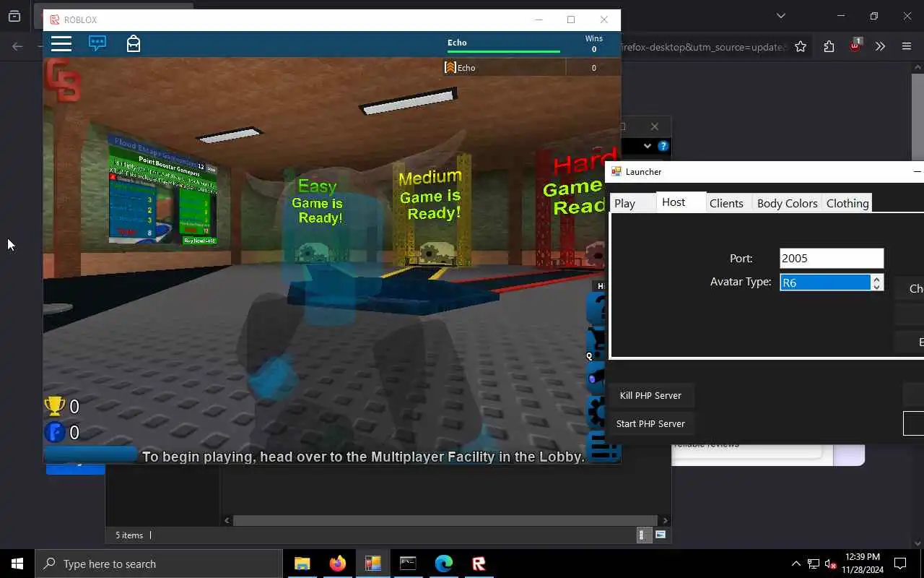Image resolution: width=924 pixels, height=578 pixels.
Task: Open the Launcher app in the taskbar
Action: 372,564
